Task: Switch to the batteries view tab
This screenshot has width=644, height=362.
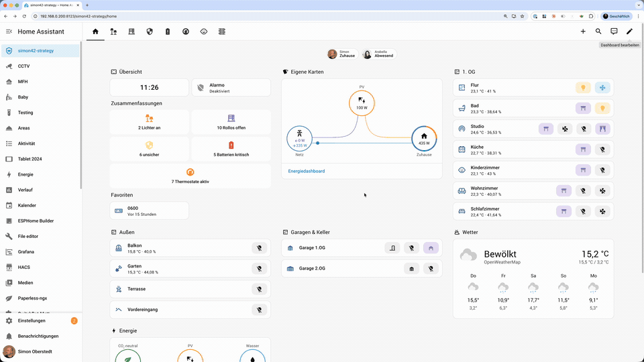Action: tap(168, 32)
